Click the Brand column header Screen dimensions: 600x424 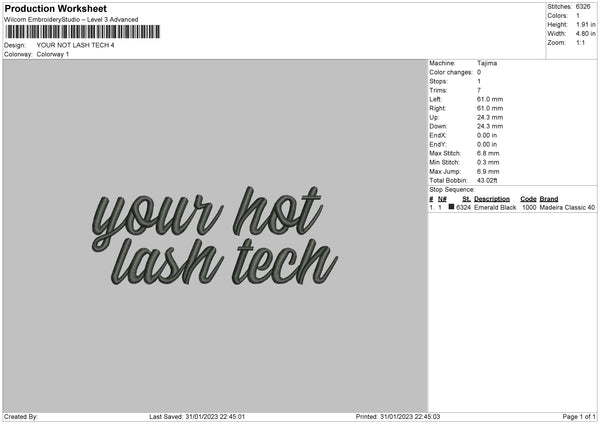[x=549, y=198]
